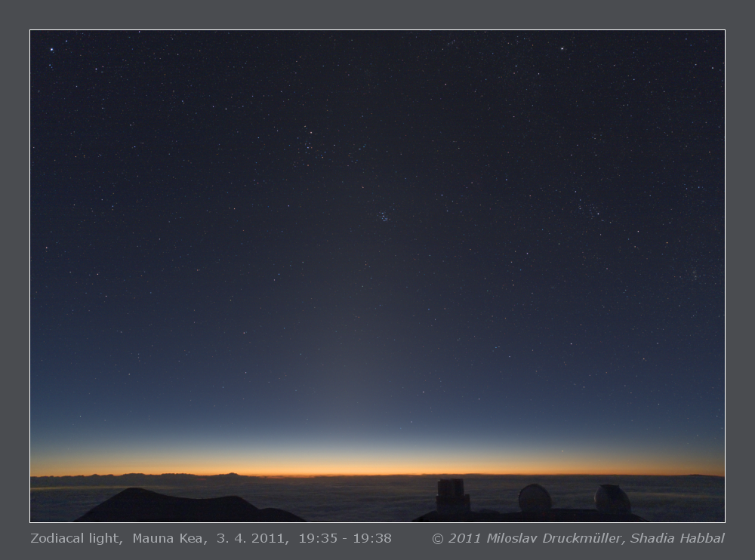Image resolution: width=755 pixels, height=560 pixels.
Task: Click the "Mauna Kea" text in caption
Action: tap(169, 538)
